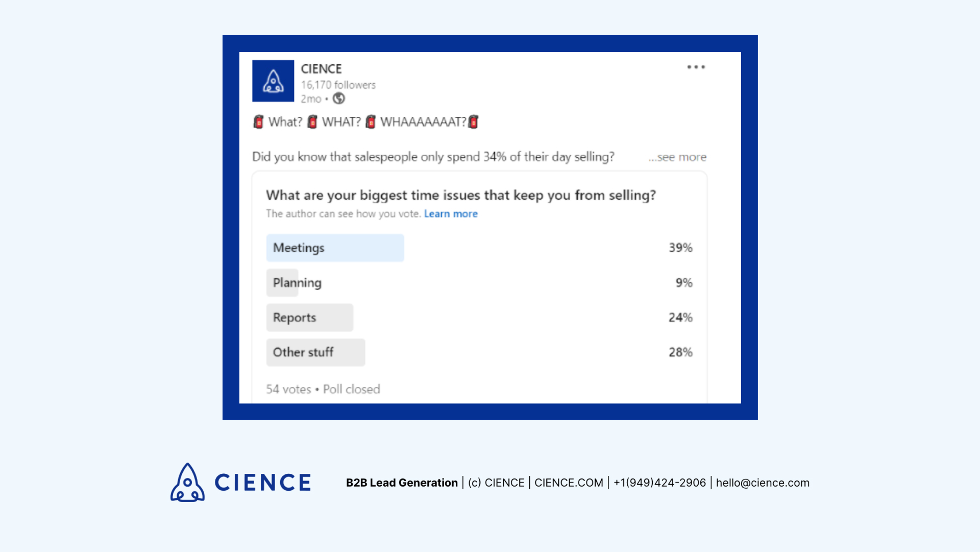Viewport: 980px width, 552px height.
Task: Click the 16,170 followers label
Action: click(x=338, y=85)
